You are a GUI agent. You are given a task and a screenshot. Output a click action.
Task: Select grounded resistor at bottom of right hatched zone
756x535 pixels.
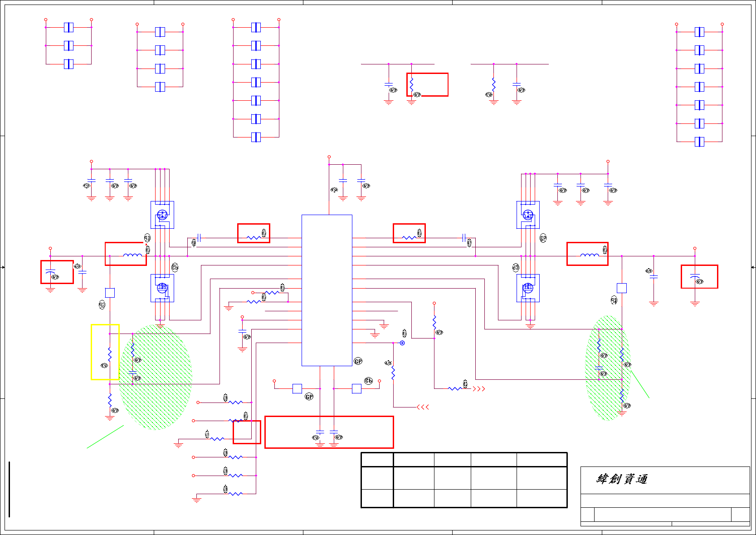622,396
